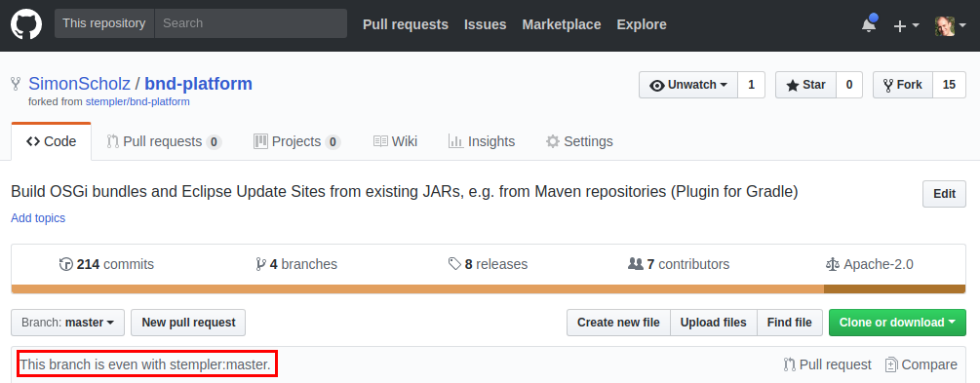Click the repository description text

[x=405, y=192]
